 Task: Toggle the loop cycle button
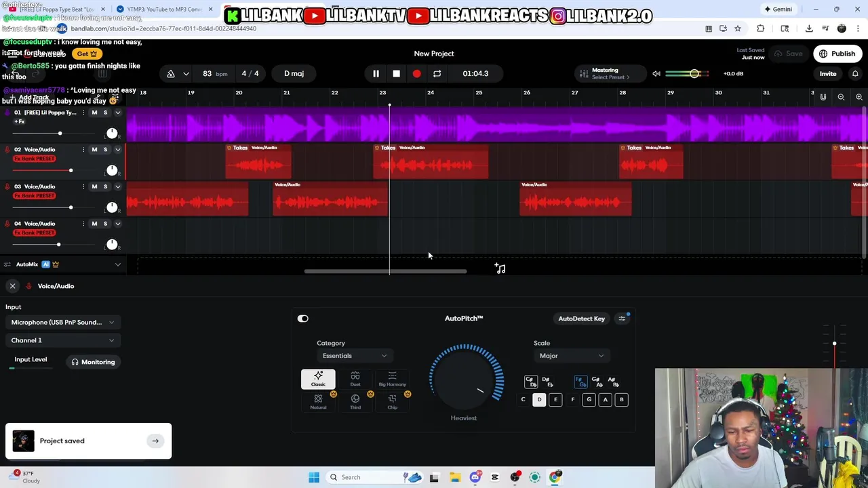(437, 73)
